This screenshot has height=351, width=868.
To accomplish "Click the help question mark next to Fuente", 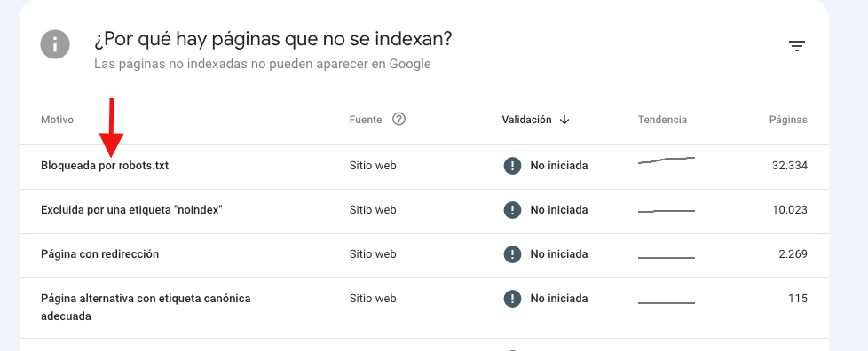I will click(398, 120).
